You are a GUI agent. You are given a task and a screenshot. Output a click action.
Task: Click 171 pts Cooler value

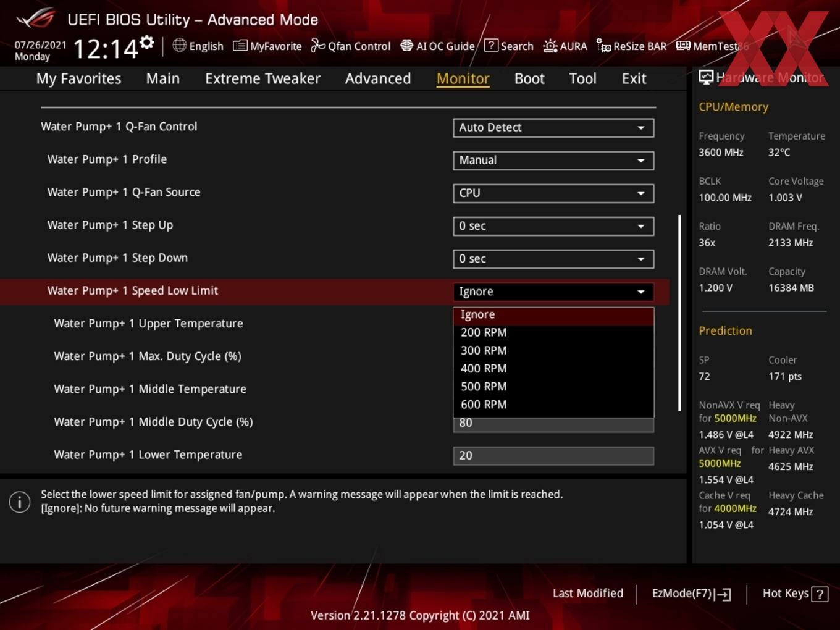(785, 377)
